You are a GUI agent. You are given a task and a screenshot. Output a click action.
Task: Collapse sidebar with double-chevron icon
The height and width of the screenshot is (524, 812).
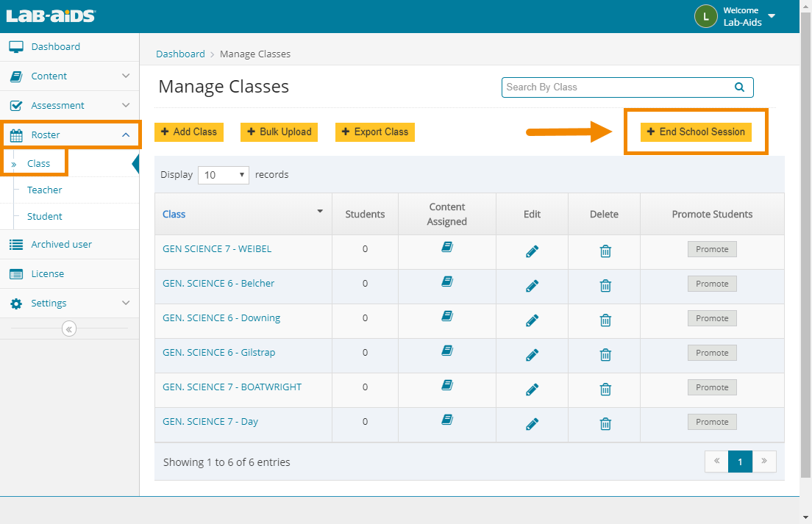69,329
